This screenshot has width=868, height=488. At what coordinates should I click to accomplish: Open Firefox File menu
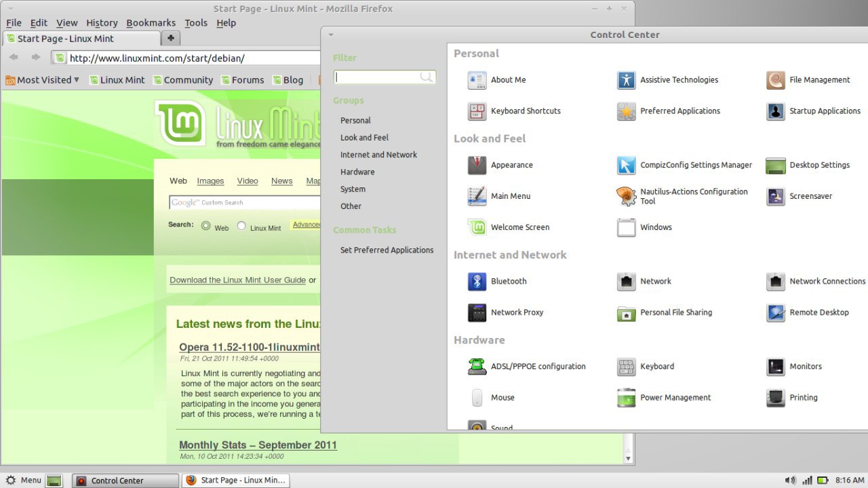click(14, 22)
